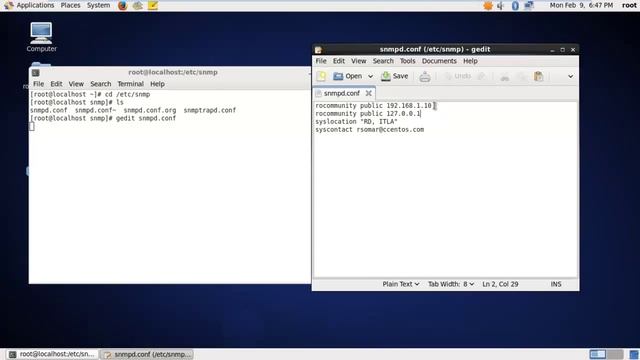Click the orange update notification icon
Screen dimensions: 640x360
coord(488,5)
